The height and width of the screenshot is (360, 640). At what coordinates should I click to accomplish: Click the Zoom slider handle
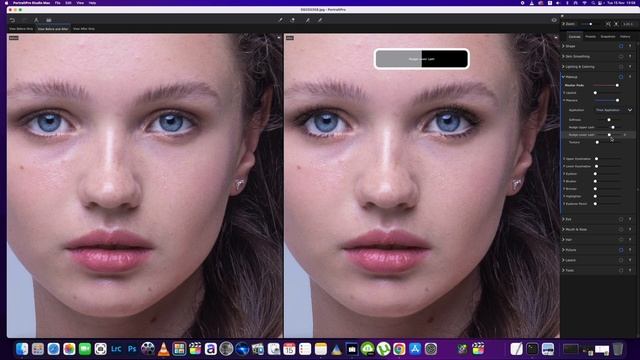point(591,24)
